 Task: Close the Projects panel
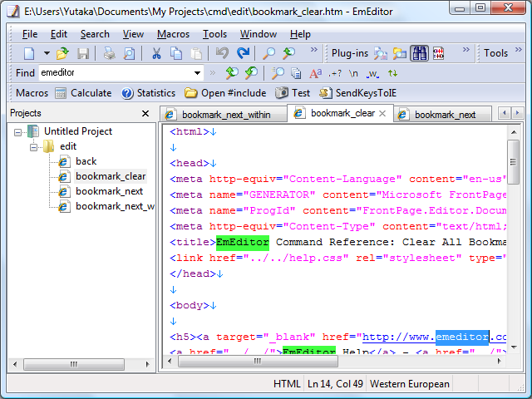click(x=145, y=113)
